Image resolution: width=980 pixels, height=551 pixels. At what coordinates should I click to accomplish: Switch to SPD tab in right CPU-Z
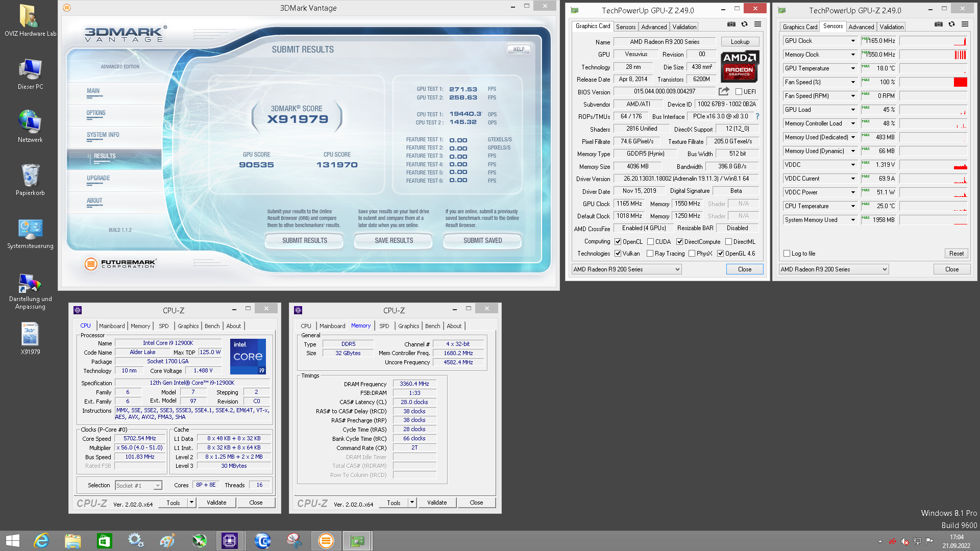point(384,326)
